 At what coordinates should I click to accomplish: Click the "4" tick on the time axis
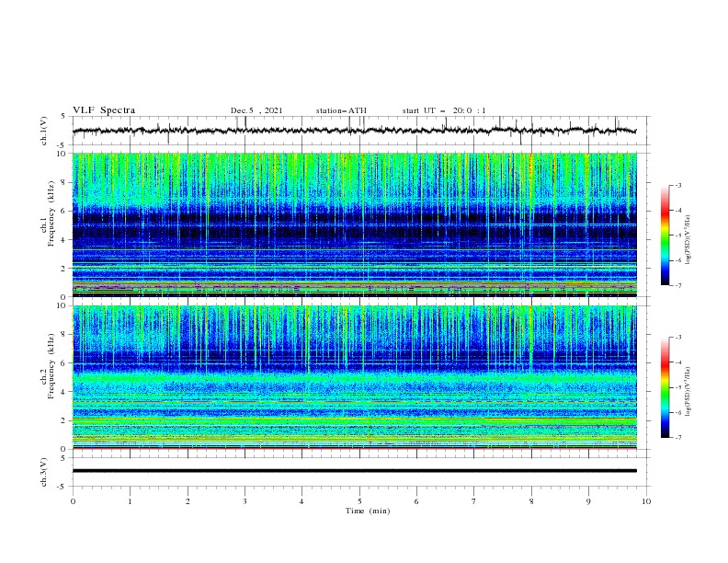click(x=301, y=501)
